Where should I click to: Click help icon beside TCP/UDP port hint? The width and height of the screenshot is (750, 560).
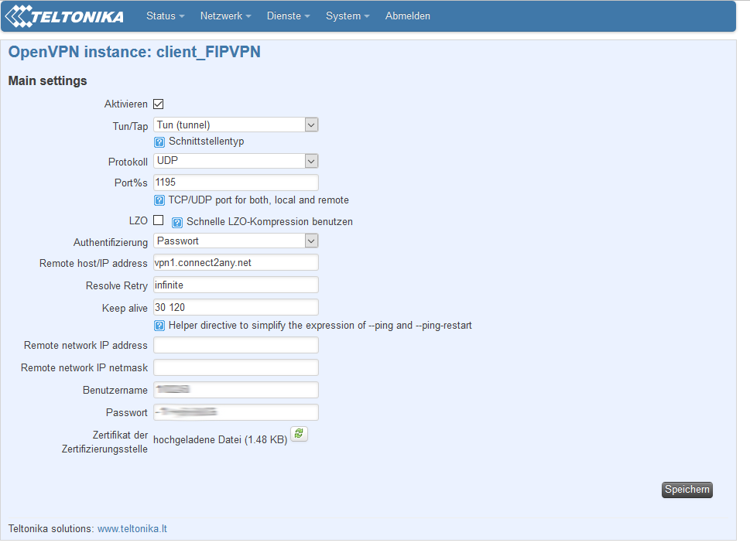coord(159,200)
